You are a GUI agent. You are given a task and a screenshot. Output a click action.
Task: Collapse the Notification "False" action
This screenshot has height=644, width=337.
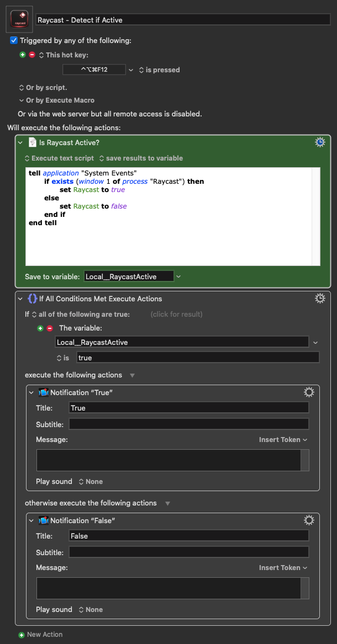coord(31,521)
